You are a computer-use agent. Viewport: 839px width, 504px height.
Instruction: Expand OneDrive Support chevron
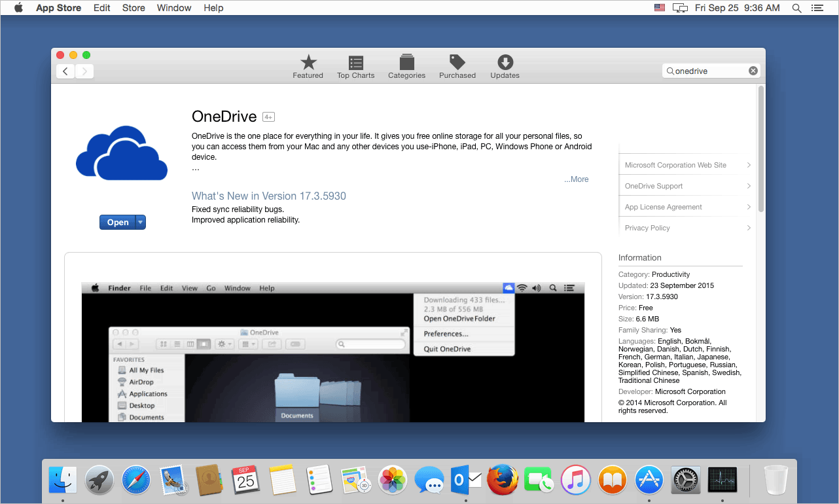click(749, 186)
